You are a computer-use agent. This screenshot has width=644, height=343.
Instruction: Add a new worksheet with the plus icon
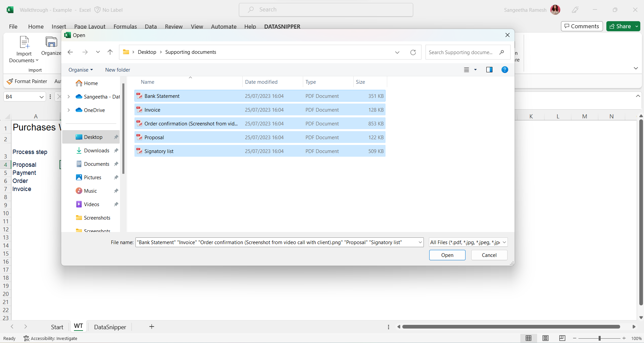151,326
